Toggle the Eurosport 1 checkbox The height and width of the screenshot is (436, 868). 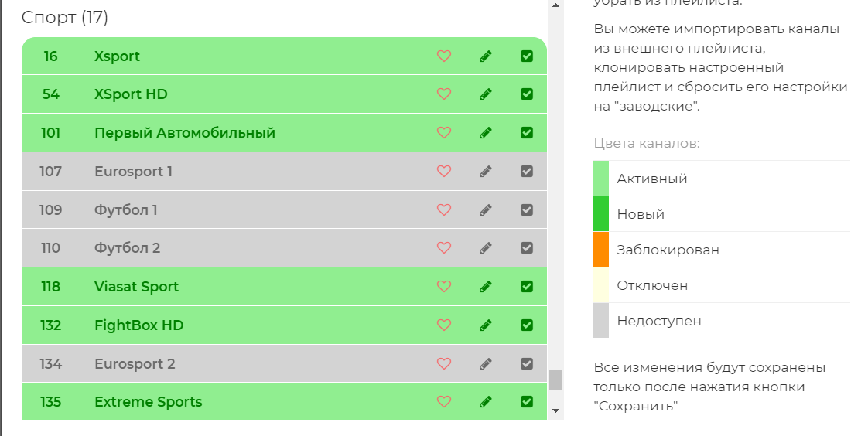527,172
